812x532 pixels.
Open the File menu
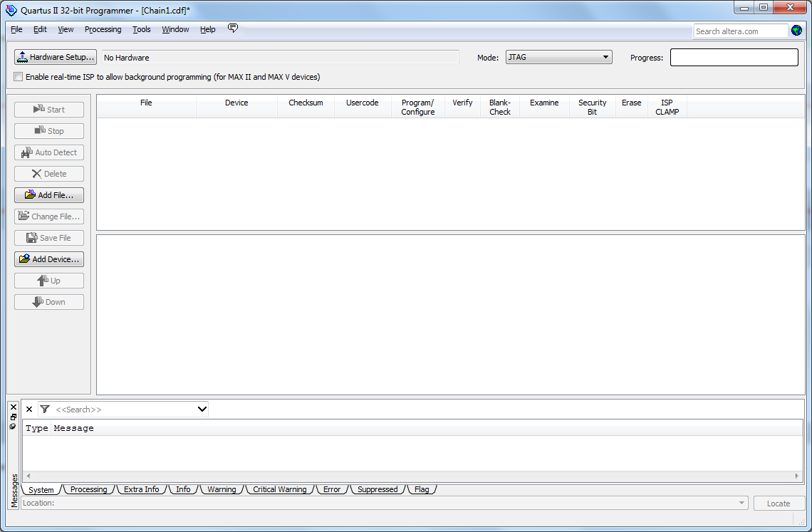tap(16, 29)
